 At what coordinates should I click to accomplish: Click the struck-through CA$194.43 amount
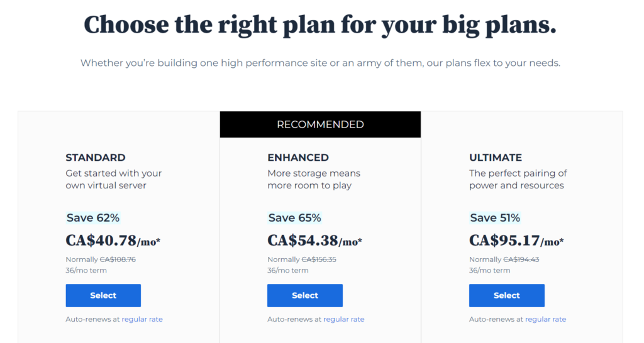(x=521, y=259)
